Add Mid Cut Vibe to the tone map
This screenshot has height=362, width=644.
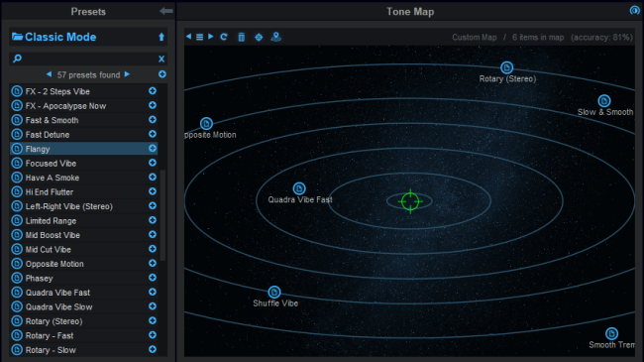tap(153, 249)
